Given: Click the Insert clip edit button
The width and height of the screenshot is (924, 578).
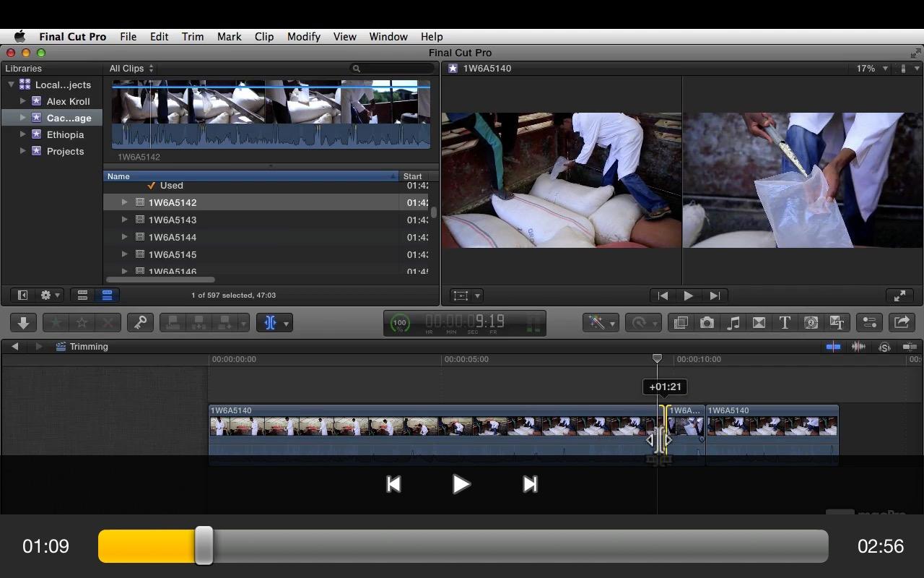Looking at the screenshot, I should point(199,323).
